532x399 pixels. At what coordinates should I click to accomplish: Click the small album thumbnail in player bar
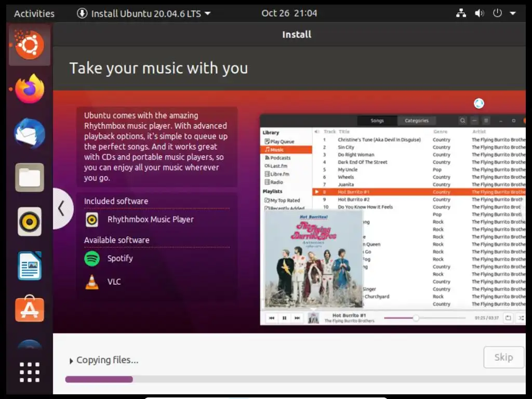313,318
